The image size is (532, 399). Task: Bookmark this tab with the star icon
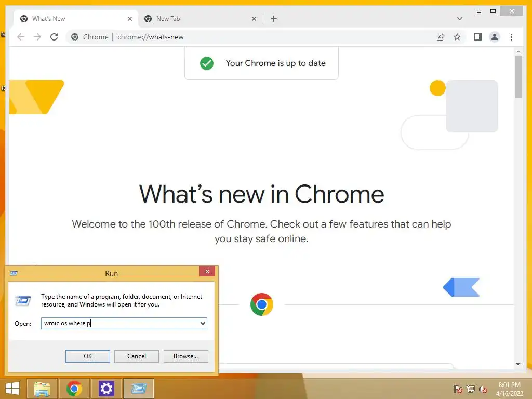click(x=457, y=37)
